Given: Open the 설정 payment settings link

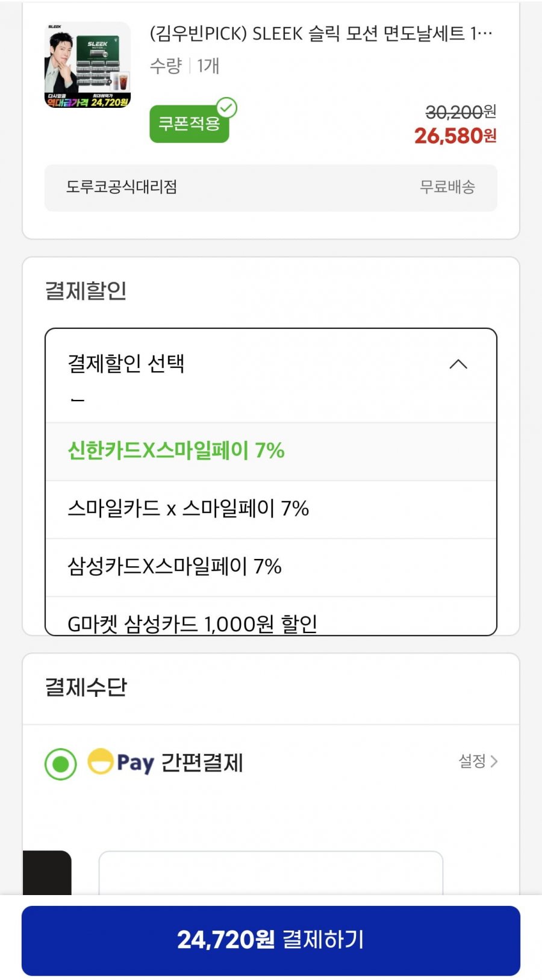Looking at the screenshot, I should point(472,761).
